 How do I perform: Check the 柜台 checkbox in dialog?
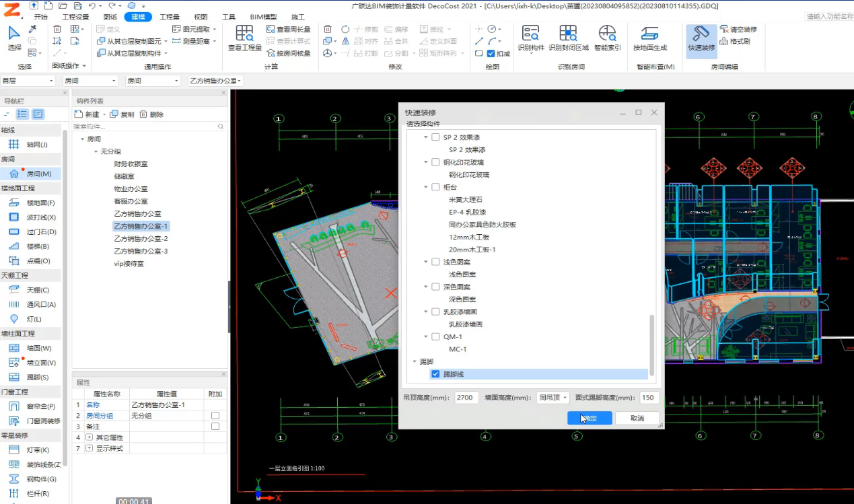435,187
